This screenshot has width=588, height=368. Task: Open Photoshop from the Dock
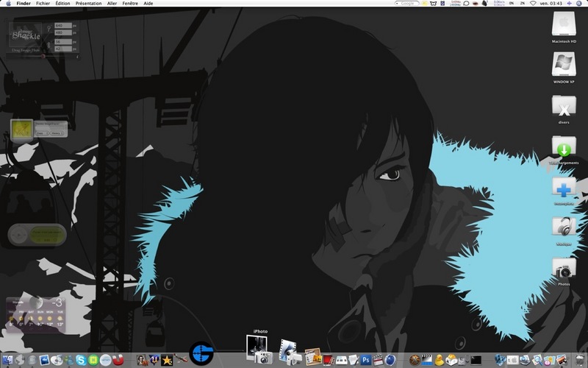pyautogui.click(x=365, y=360)
